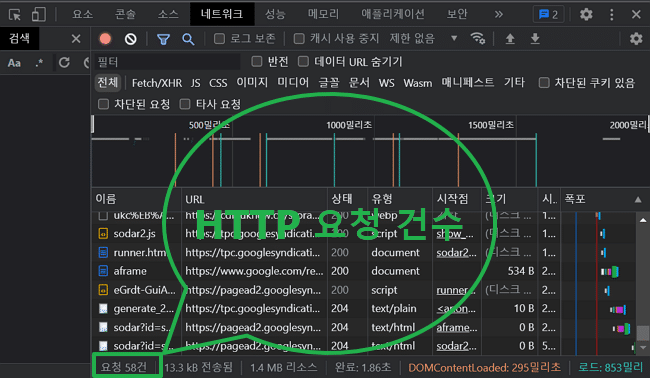The width and height of the screenshot is (650, 378).
Task: Open the issues counter showing 2
Action: pos(548,15)
